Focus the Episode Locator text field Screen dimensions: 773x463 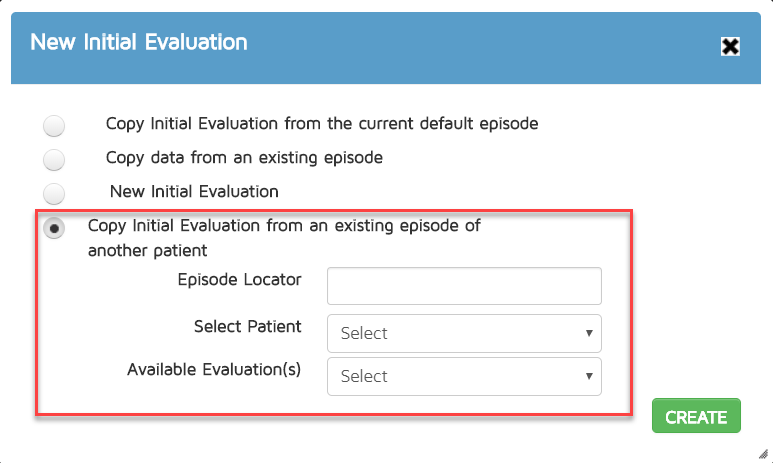click(x=464, y=286)
